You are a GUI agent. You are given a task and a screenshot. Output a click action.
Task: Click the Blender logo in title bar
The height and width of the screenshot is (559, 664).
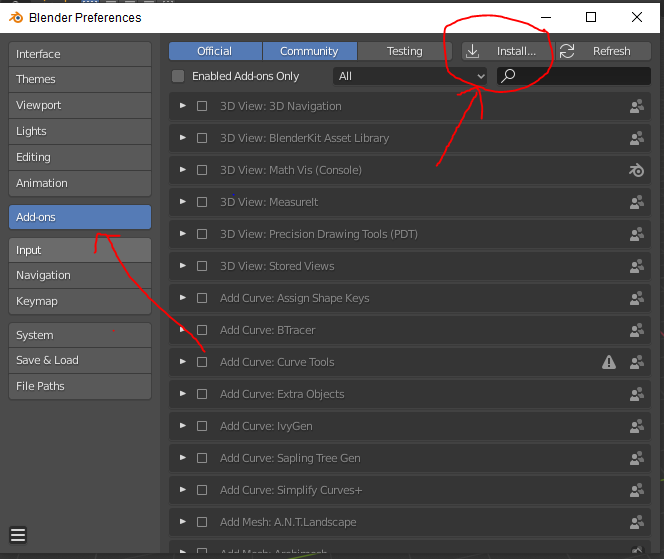(x=16, y=17)
